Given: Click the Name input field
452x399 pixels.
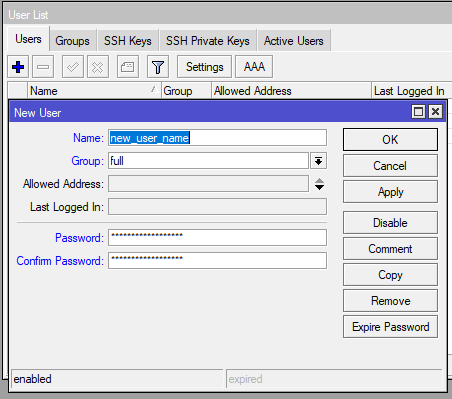Looking at the screenshot, I should (217, 138).
